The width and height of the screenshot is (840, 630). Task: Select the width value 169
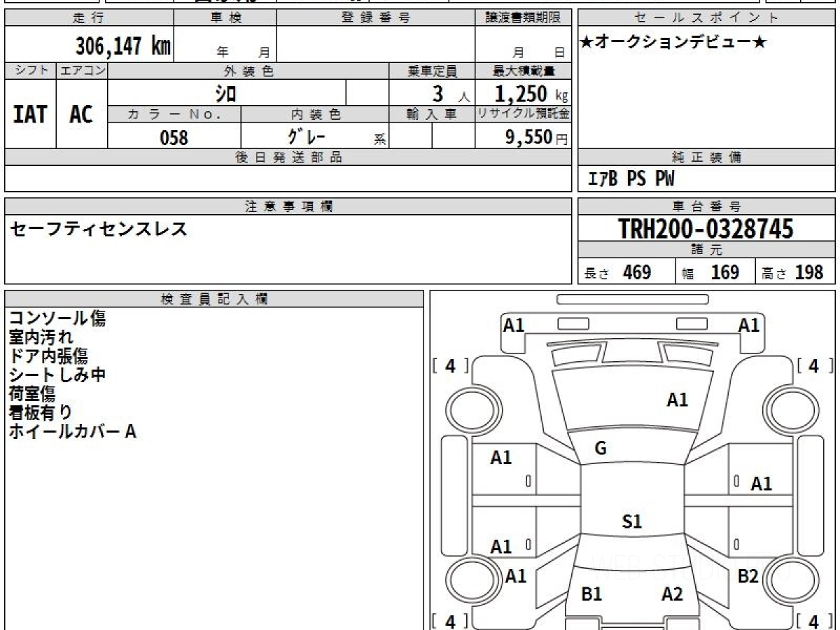point(725,272)
